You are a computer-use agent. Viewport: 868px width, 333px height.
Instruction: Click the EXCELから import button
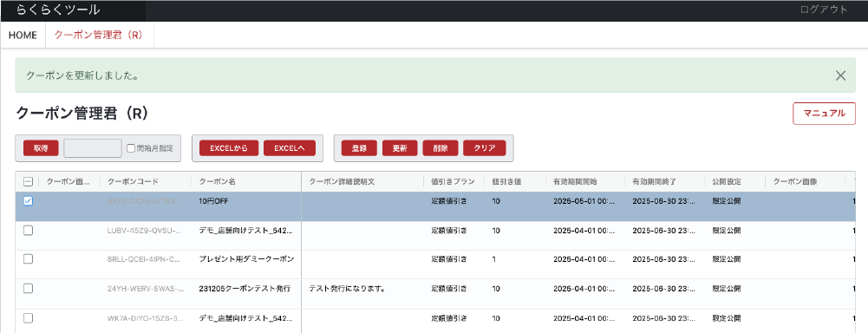point(229,148)
